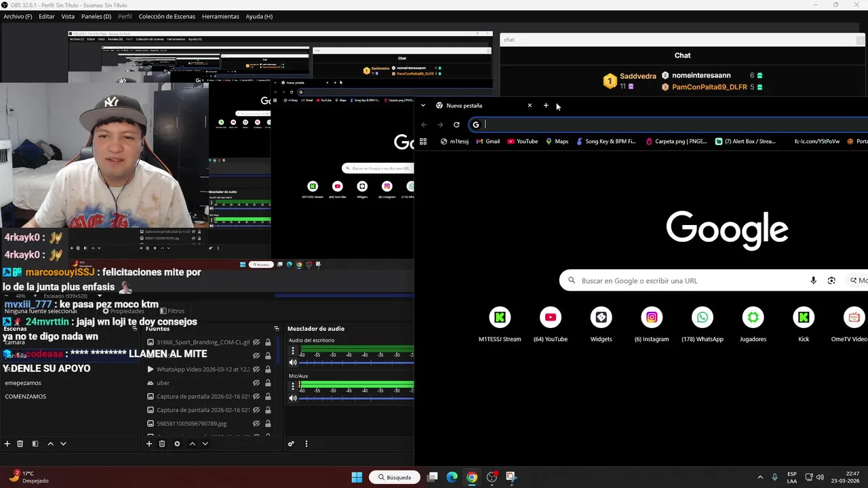The height and width of the screenshot is (488, 868).
Task: Toggle lock on WhatsApp Video source
Action: coord(268,369)
